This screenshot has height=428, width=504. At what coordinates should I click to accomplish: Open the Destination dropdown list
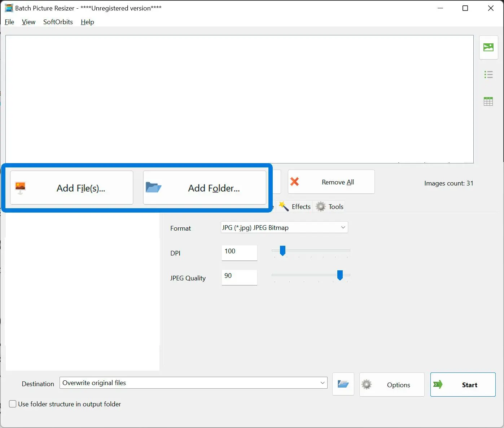(x=322, y=383)
